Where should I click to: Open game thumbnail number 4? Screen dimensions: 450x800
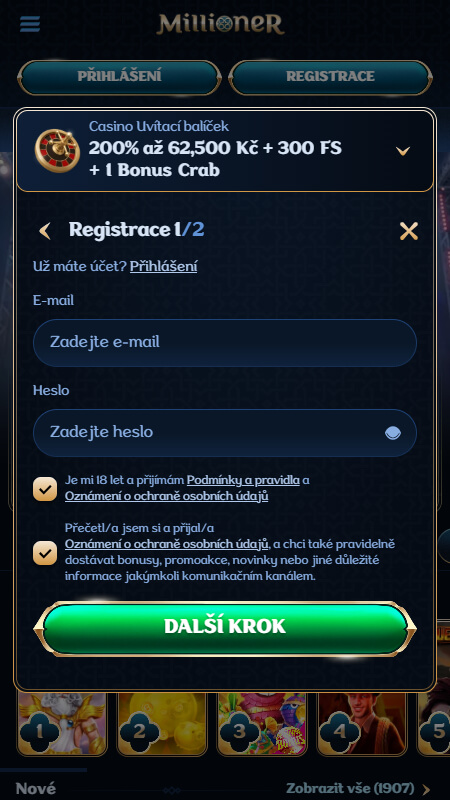tap(362, 724)
